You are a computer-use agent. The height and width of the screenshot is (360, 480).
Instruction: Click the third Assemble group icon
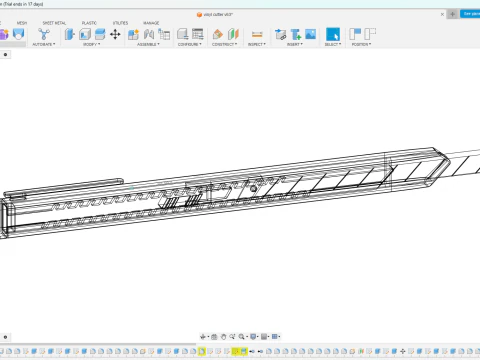(164, 34)
